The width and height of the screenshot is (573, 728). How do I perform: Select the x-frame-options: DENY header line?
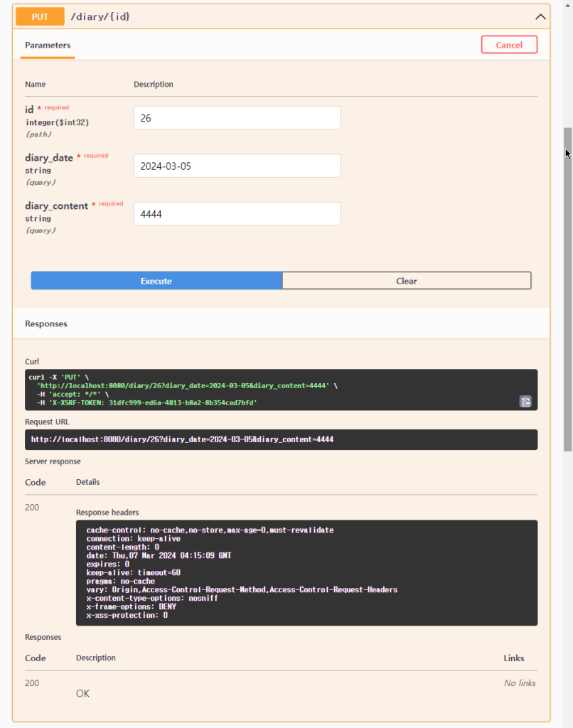tap(131, 607)
